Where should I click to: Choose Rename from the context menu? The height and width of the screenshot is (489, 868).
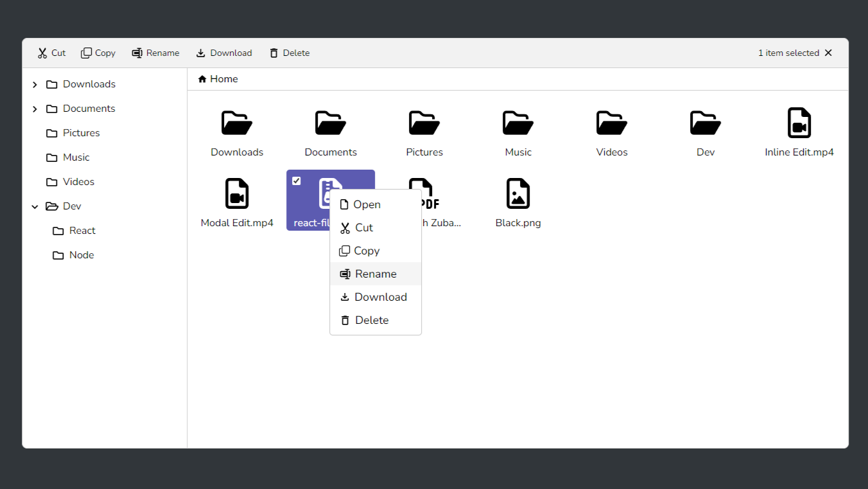pos(376,274)
